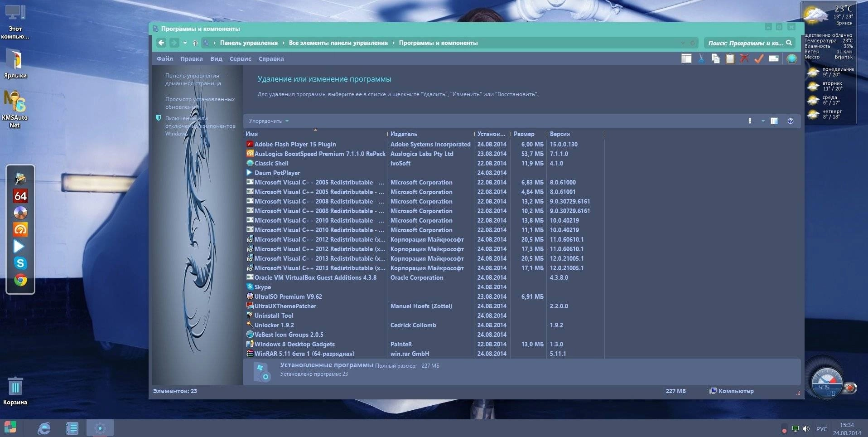The height and width of the screenshot is (437, 868).
Task: Click the search magnifier icon
Action: 789,43
